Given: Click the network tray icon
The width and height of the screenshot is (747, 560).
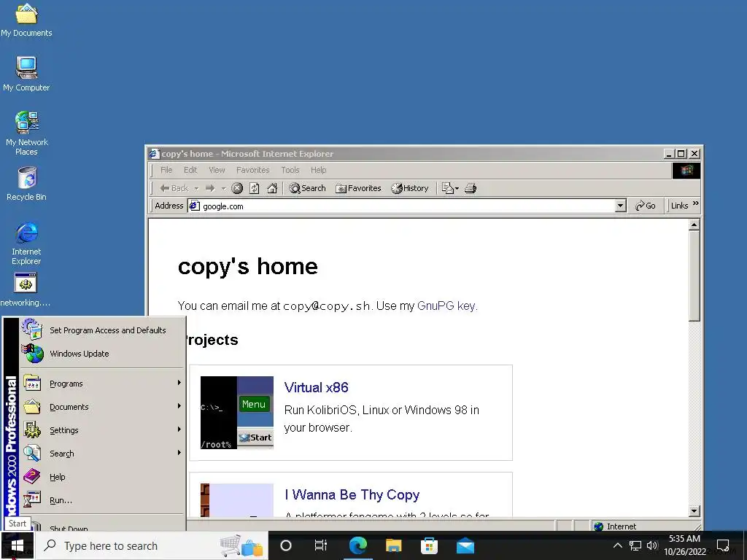Looking at the screenshot, I should click(635, 545).
